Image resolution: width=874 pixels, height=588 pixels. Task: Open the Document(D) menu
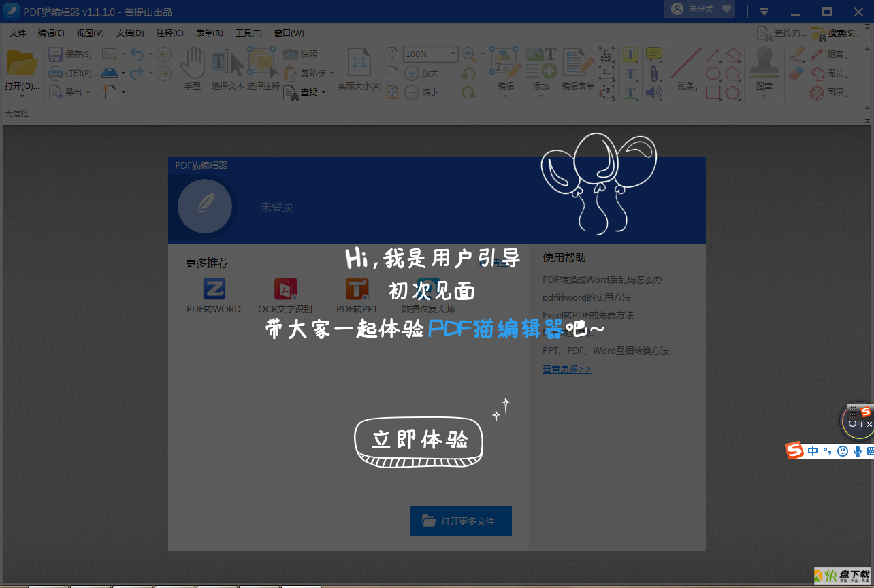click(x=130, y=33)
